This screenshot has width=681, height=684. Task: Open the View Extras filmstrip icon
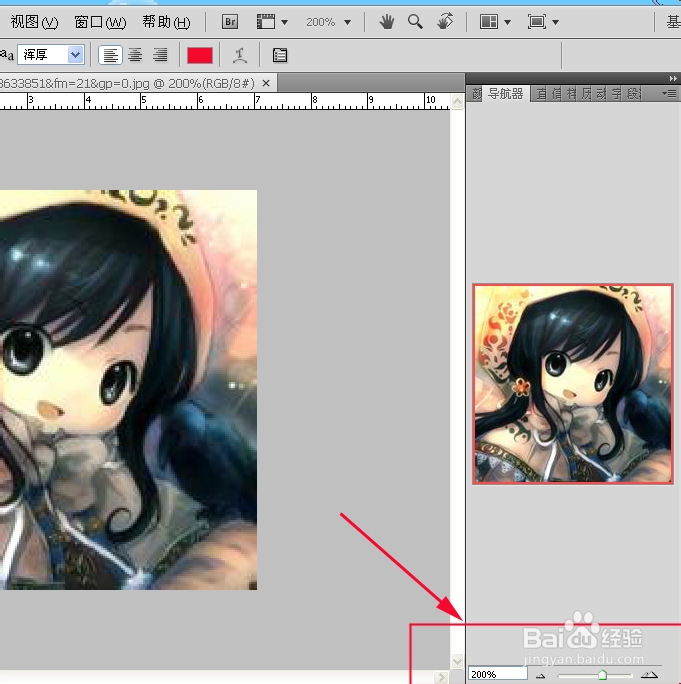click(265, 21)
